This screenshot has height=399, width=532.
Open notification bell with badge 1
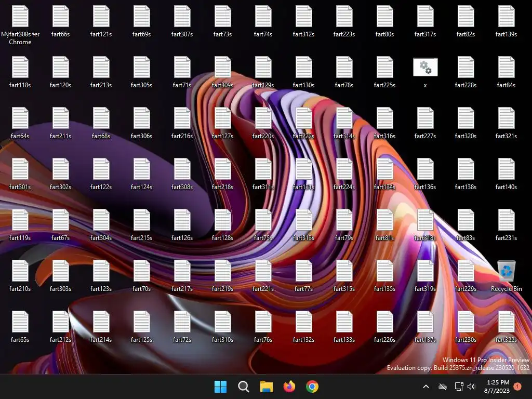click(517, 387)
